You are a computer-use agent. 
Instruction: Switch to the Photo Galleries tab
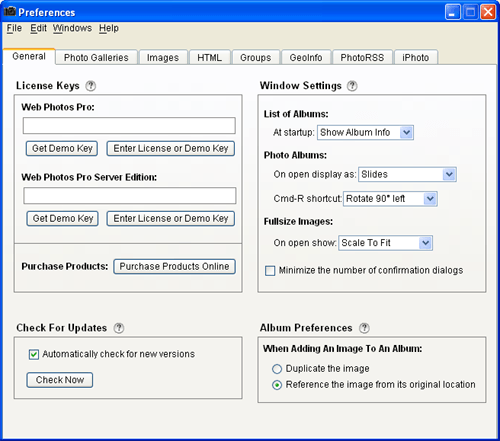(96, 57)
